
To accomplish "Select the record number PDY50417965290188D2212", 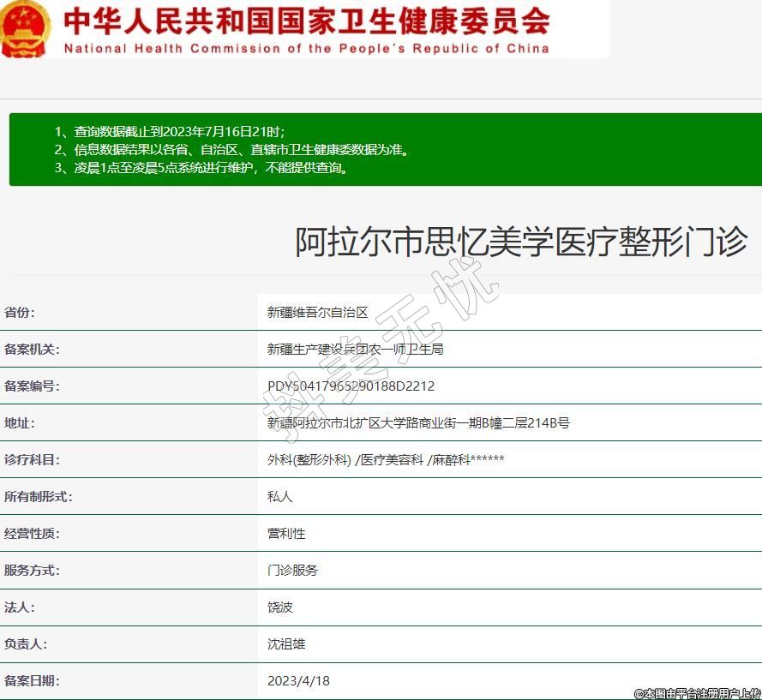I will pos(351,386).
